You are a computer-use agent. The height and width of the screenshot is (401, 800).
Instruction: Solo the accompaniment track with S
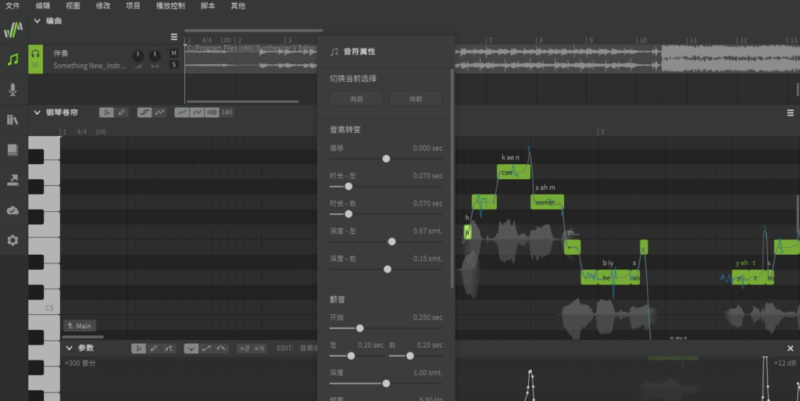coord(174,64)
